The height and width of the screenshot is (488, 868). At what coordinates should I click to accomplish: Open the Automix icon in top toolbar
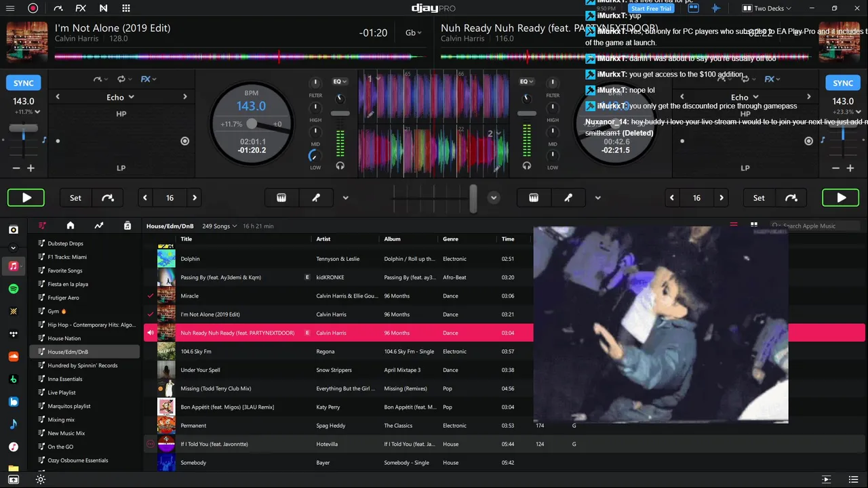(x=58, y=8)
